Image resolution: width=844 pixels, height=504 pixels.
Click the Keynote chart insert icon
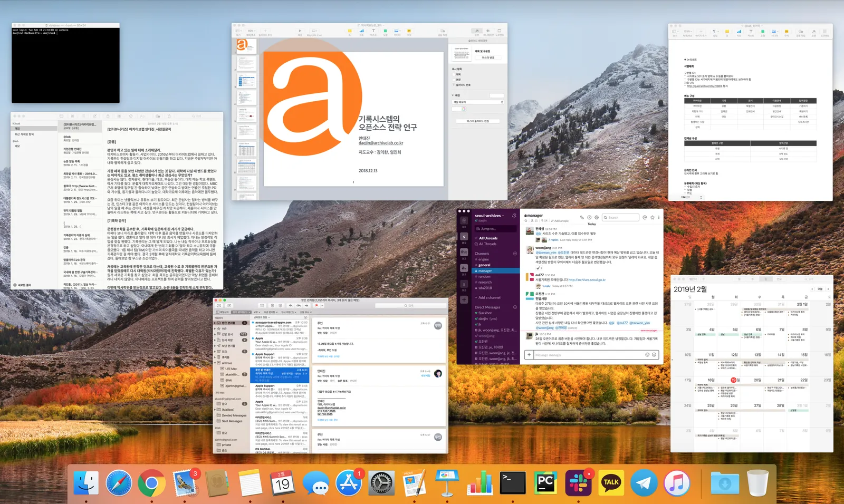tap(361, 31)
